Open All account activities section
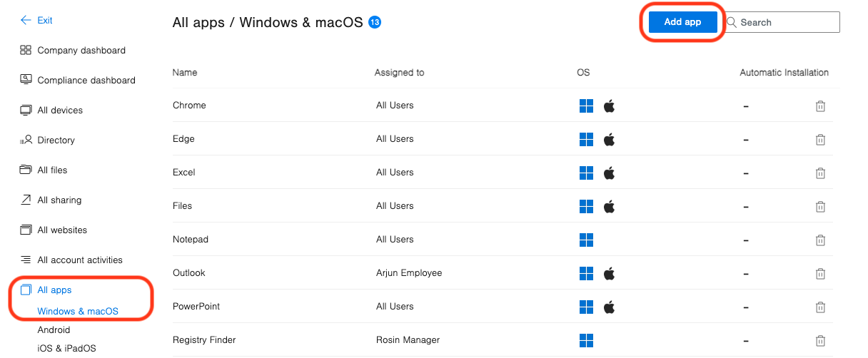 point(80,260)
